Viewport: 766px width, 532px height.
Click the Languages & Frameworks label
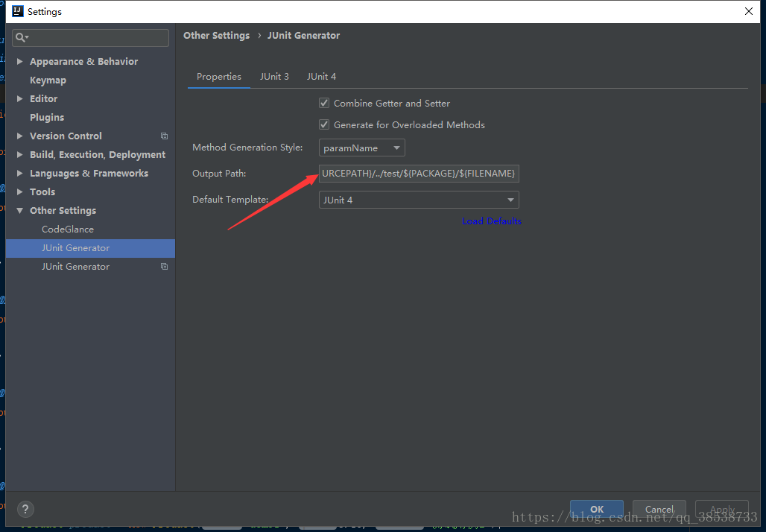tap(89, 174)
